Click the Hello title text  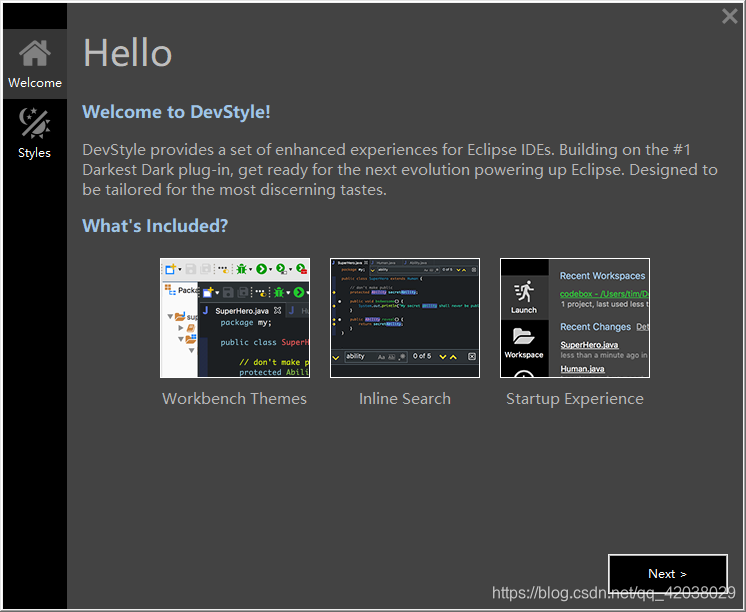pos(128,53)
